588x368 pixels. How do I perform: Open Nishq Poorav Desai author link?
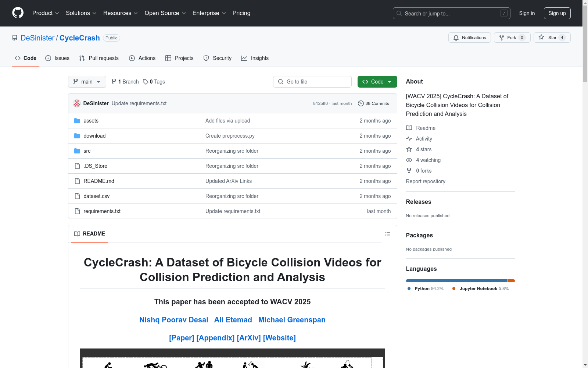click(174, 320)
